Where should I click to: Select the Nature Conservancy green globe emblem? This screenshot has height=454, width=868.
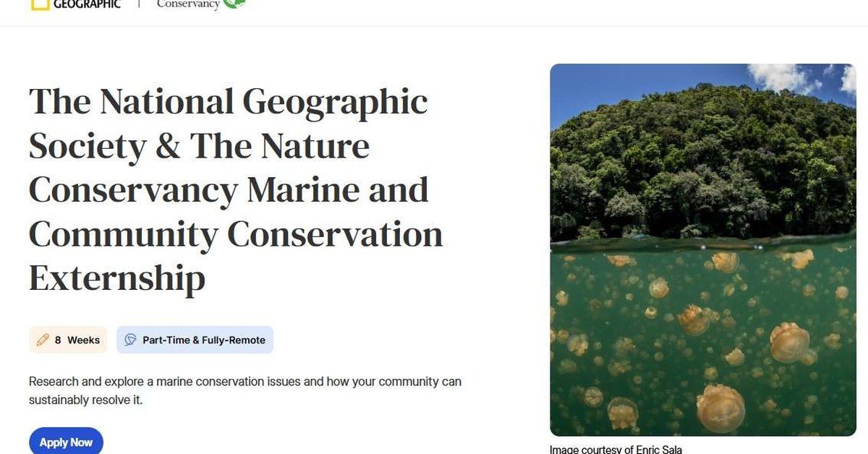(234, 4)
